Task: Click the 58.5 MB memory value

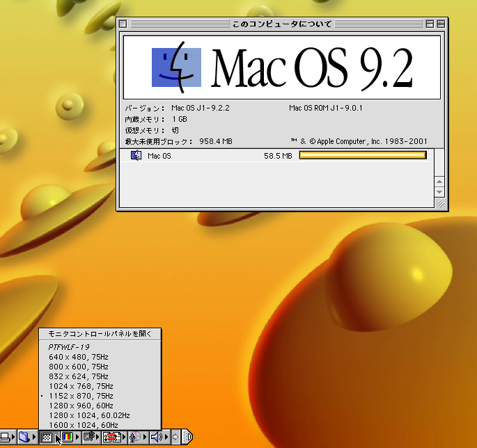Action: click(278, 156)
